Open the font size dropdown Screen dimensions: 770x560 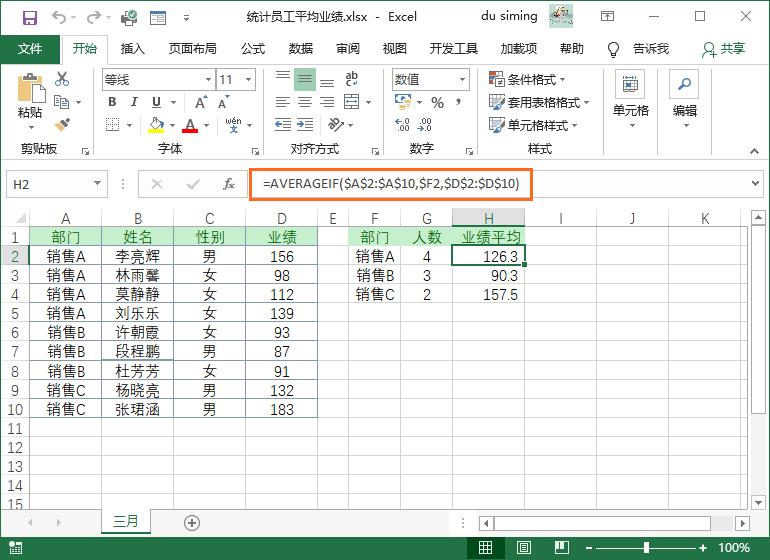248,80
